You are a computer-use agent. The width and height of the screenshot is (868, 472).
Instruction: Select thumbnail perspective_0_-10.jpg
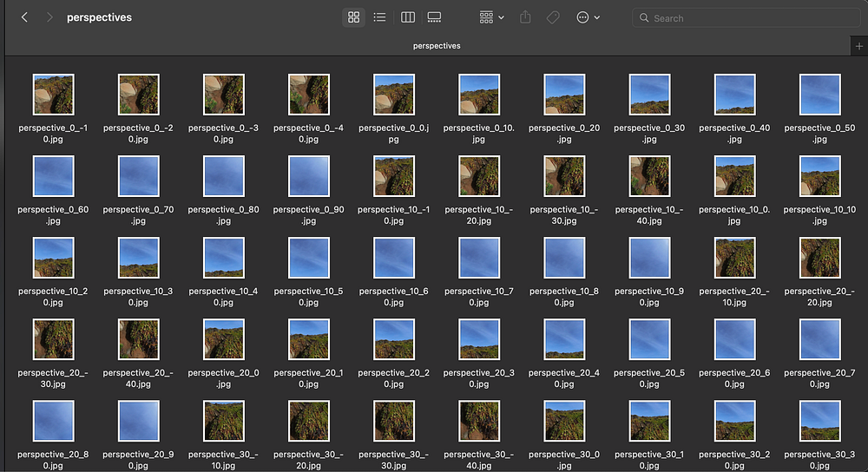point(53,95)
